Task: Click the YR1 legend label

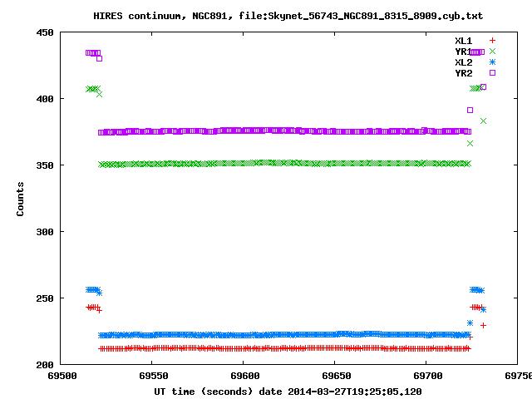Action: coord(463,52)
